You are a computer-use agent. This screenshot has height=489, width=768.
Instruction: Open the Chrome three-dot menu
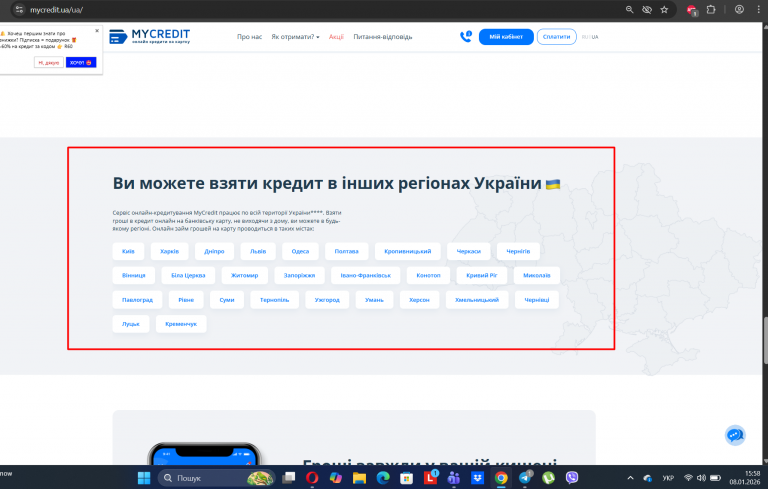point(758,9)
